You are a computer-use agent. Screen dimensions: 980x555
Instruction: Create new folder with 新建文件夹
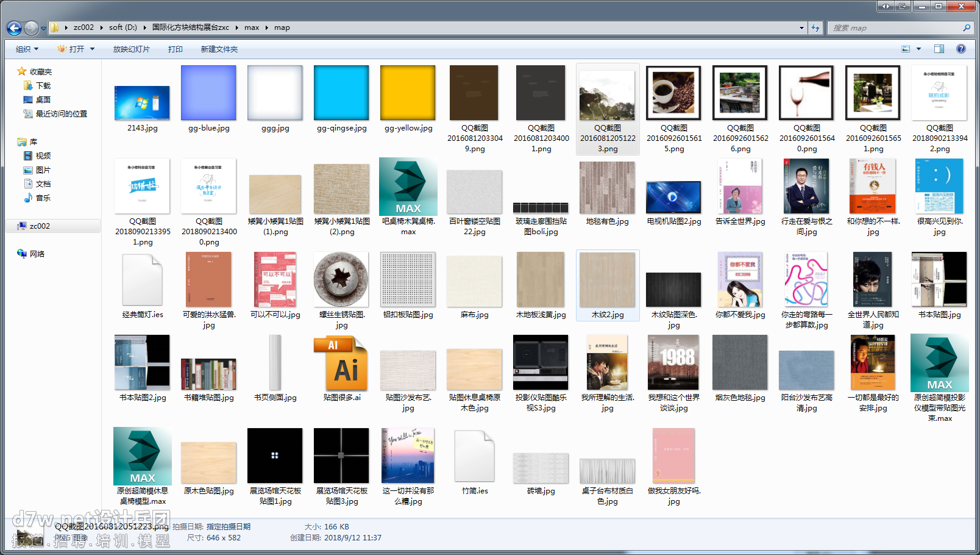pos(219,49)
